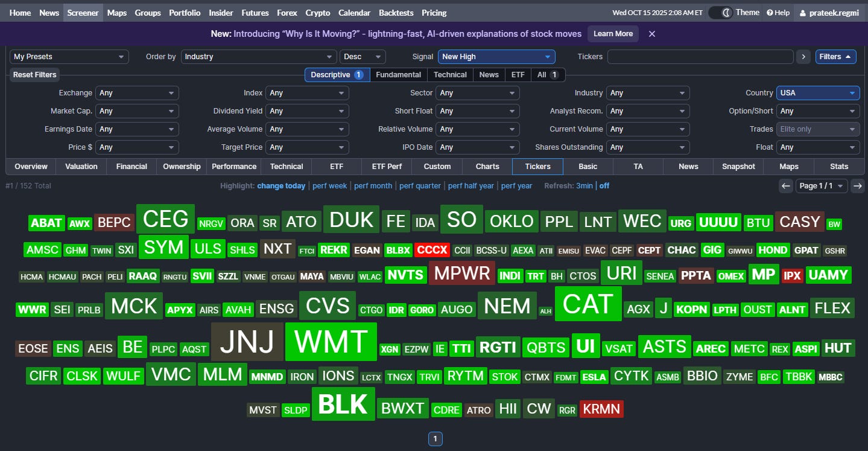868x451 pixels.
Task: Select the Descriptive filter tab
Action: click(337, 75)
